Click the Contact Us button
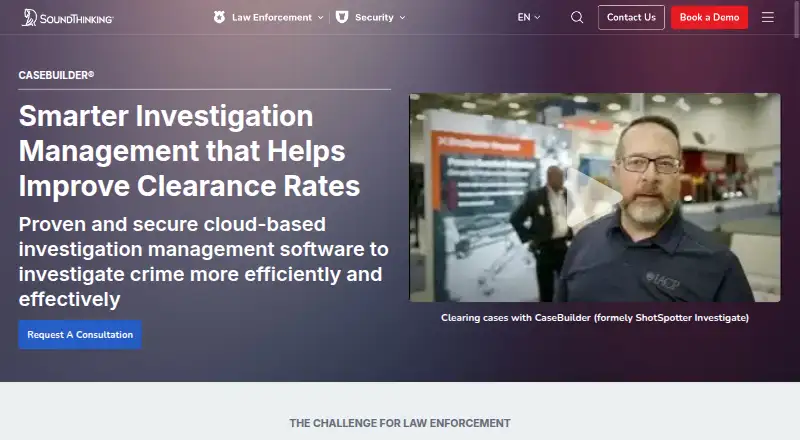This screenshot has width=800, height=440. coord(631,17)
